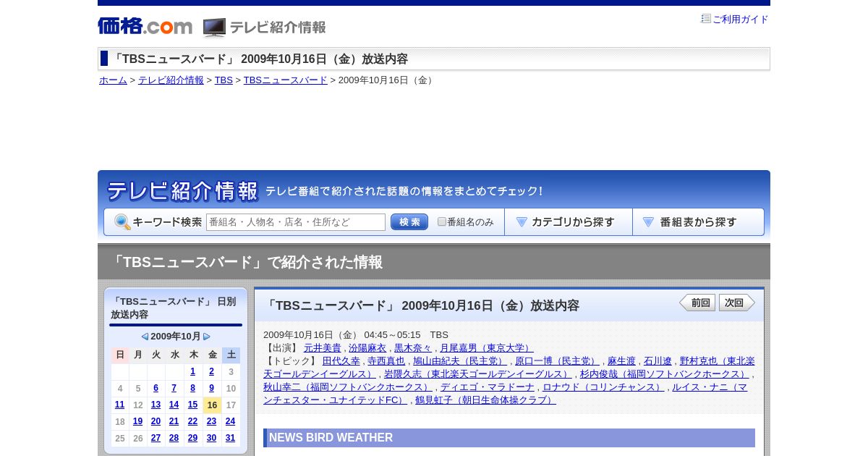
Task: Open topic 麻生渡 link
Action: (x=621, y=361)
